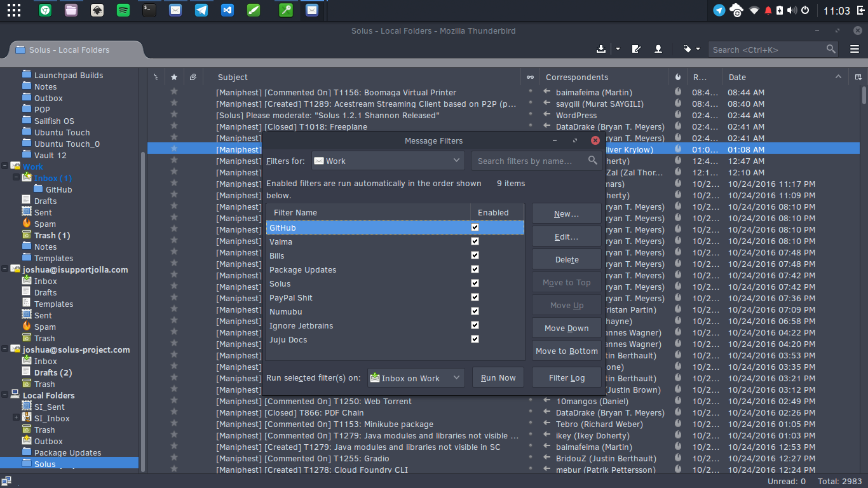Open the terminal from the panel

[x=149, y=10]
